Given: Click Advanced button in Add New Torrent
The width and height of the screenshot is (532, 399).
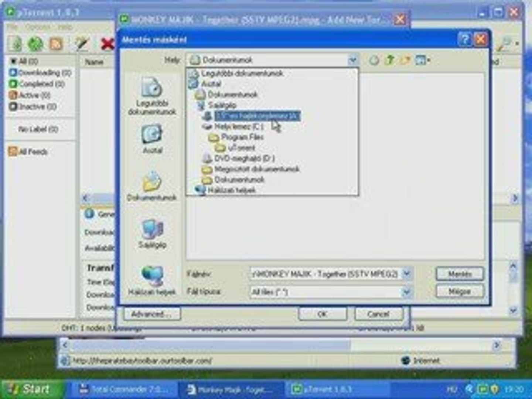Looking at the screenshot, I should (x=151, y=314).
